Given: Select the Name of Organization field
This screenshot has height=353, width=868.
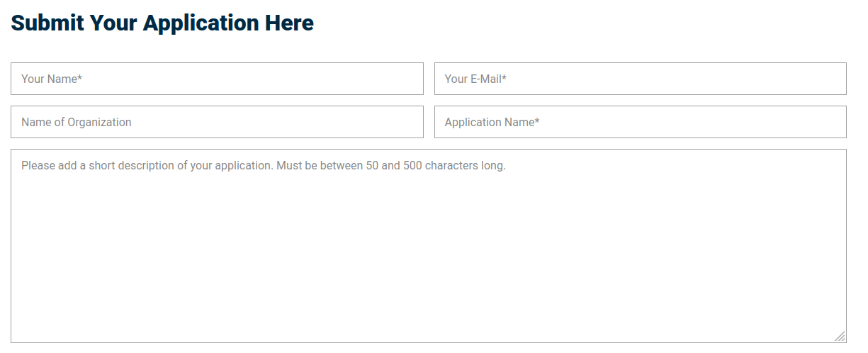Looking at the screenshot, I should pos(217,122).
